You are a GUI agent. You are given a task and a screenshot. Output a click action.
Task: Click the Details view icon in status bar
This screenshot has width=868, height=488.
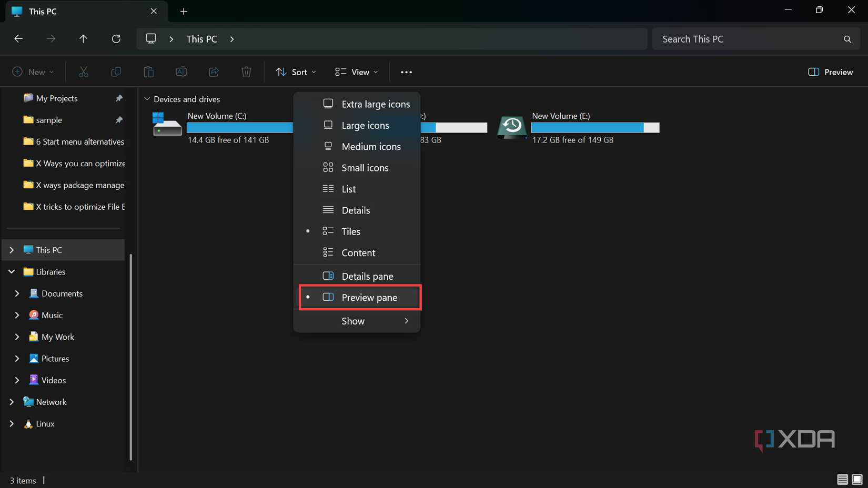pyautogui.click(x=842, y=480)
